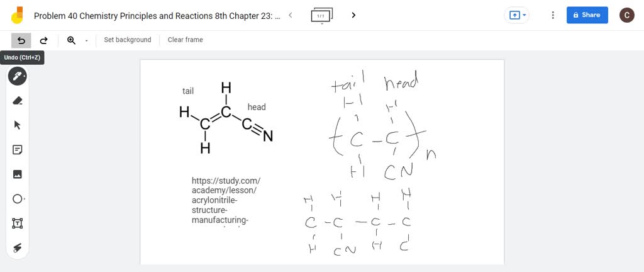Viewport: 644px width, 272px height.
Task: Expand the frame list 1/1 panel
Action: [x=322, y=16]
